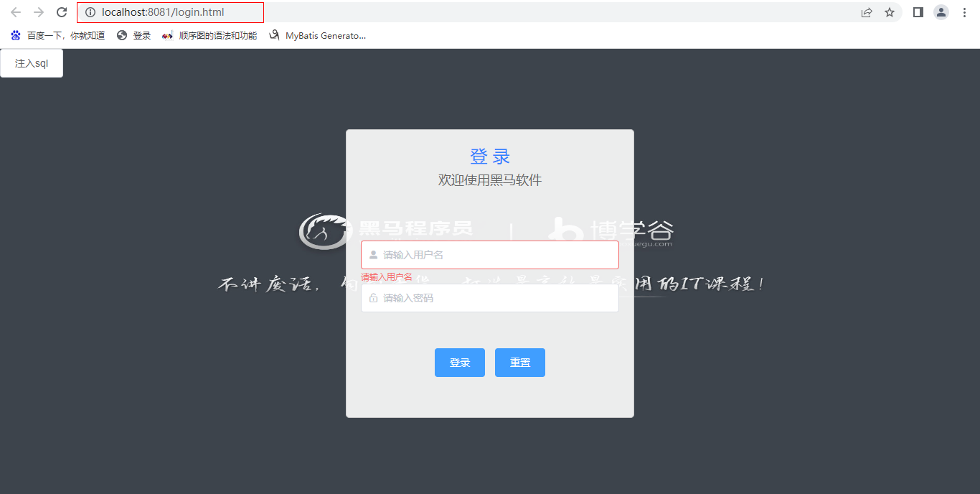980x494 pixels.
Task: Open the MyBatis Generator bookmark
Action: point(318,35)
